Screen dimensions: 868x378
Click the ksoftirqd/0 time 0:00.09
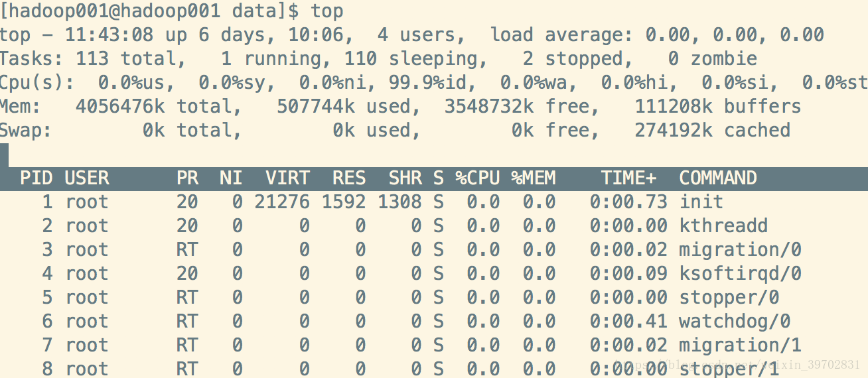[628, 273]
